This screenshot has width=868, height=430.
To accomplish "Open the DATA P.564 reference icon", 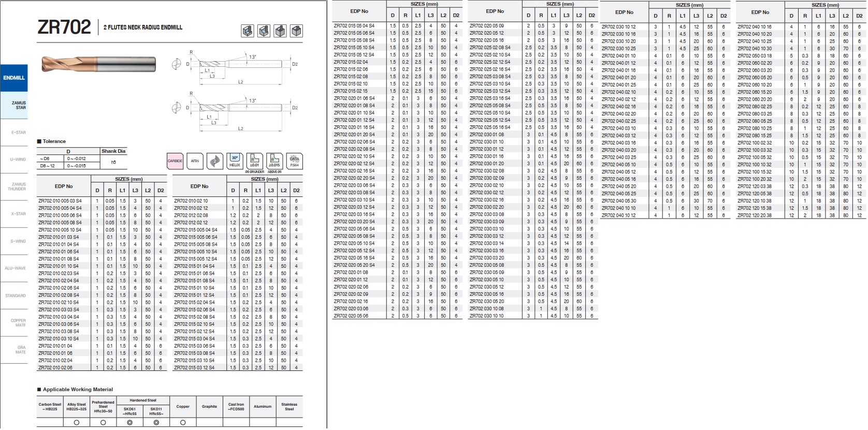I will [x=294, y=161].
